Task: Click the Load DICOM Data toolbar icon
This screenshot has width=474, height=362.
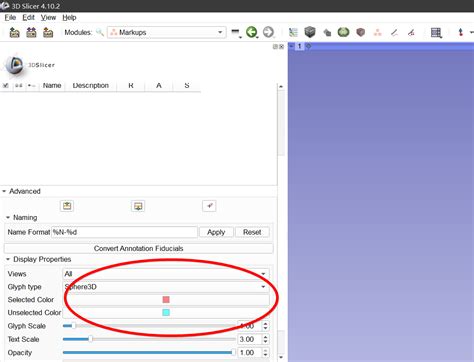Action: click(x=31, y=32)
